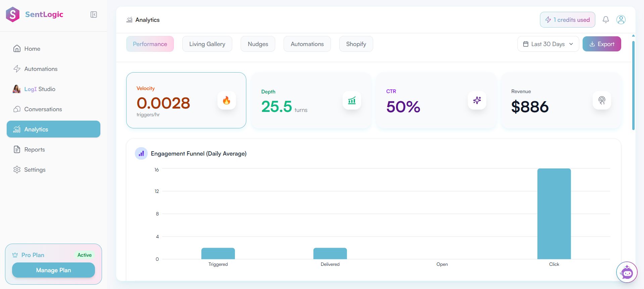644x289 pixels.
Task: Select the Depth metric card
Action: click(311, 100)
